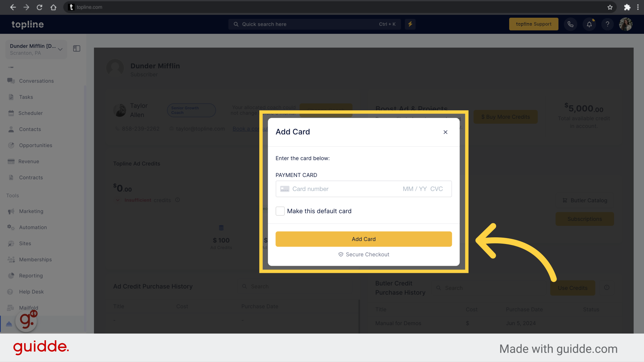644x362 pixels.
Task: Expand the sidebar panel toggle icon
Action: tap(76, 49)
